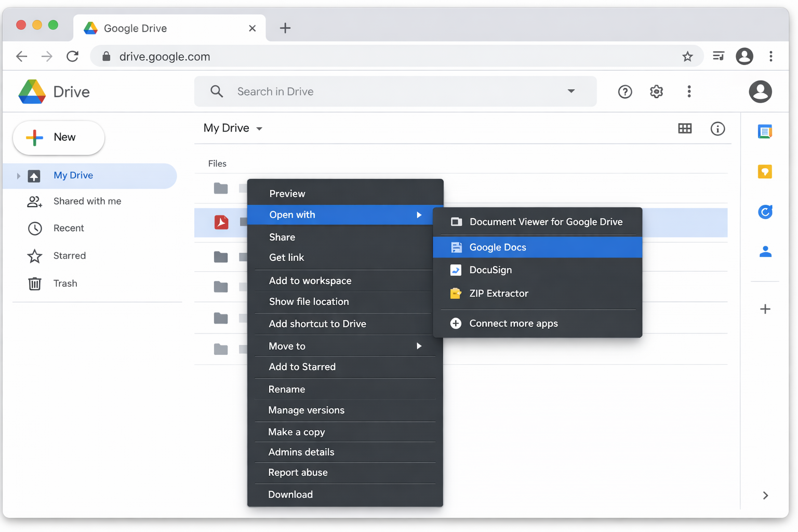Screen dimensions: 798x532
Task: Open Contacts side panel icon
Action: point(765,252)
